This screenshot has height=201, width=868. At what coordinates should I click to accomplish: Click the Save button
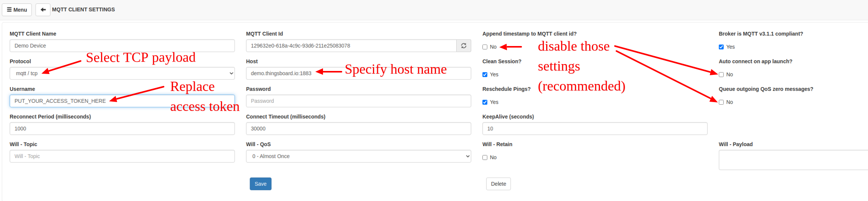[260, 184]
